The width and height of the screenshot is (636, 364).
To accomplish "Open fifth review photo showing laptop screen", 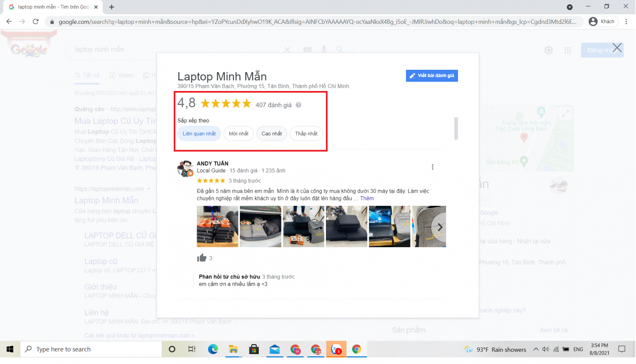I will click(x=389, y=227).
